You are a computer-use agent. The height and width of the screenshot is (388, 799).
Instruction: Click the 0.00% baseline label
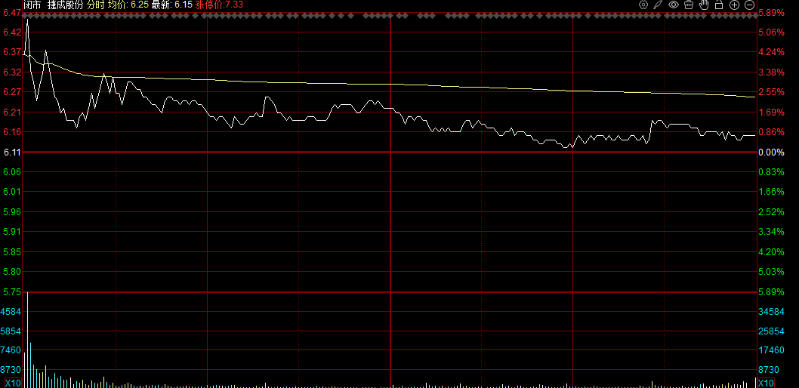pyautogui.click(x=771, y=152)
